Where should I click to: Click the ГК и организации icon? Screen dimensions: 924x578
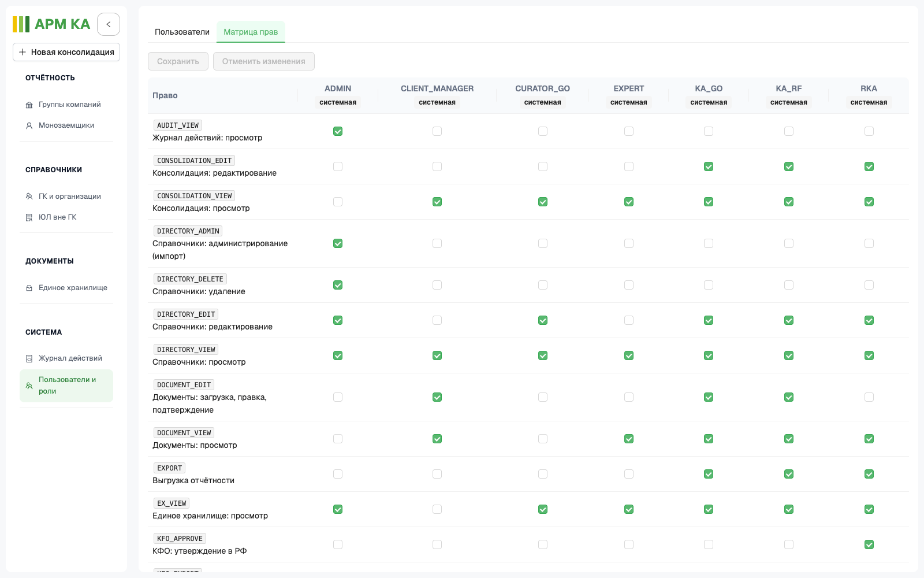coord(29,197)
